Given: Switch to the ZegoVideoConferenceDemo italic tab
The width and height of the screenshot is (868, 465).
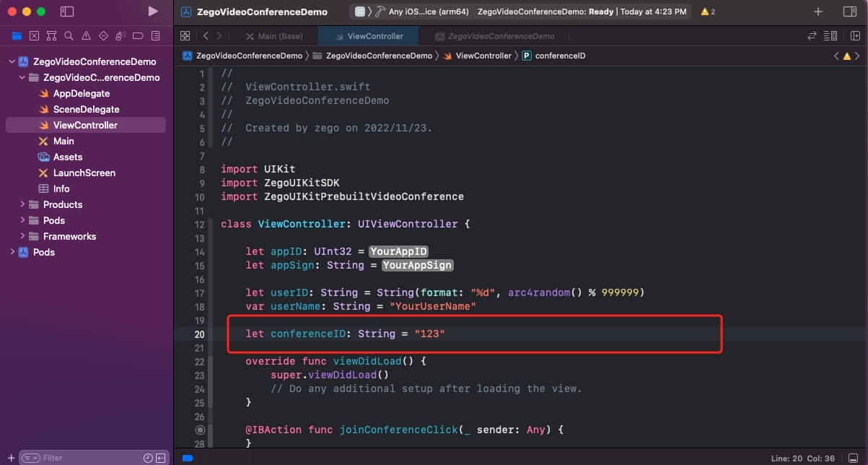Looking at the screenshot, I should tap(495, 35).
